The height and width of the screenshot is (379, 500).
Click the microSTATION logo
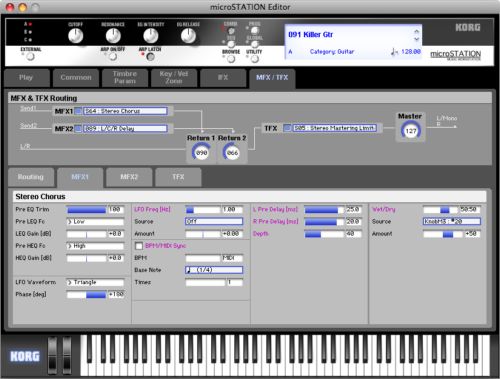click(455, 54)
